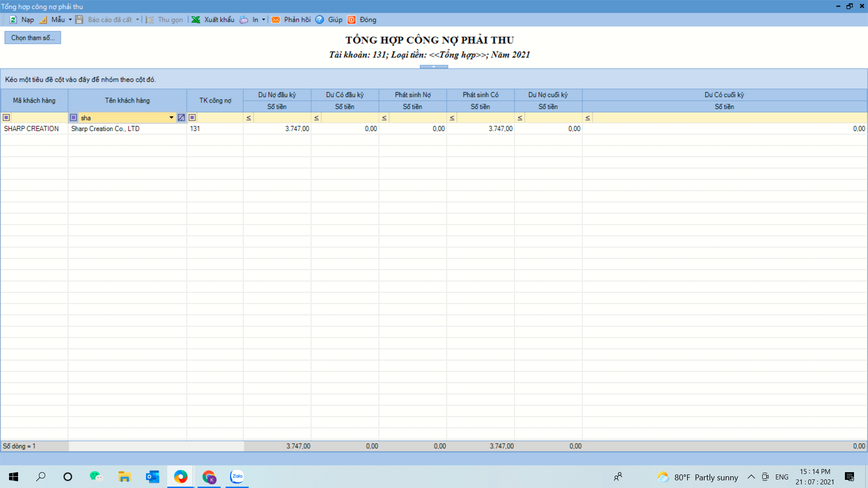Toggle TK công nợ filter condition box
Image resolution: width=868 pixels, height=488 pixels.
point(192,117)
